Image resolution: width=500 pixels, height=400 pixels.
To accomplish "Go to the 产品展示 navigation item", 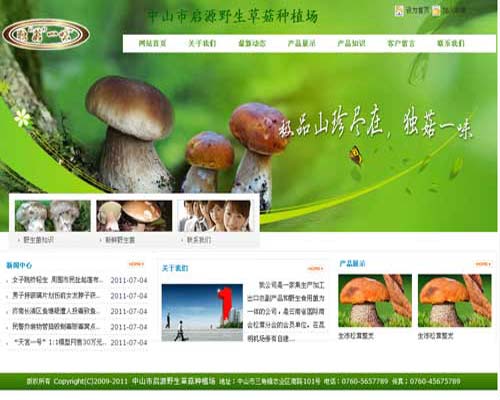I will [x=302, y=43].
